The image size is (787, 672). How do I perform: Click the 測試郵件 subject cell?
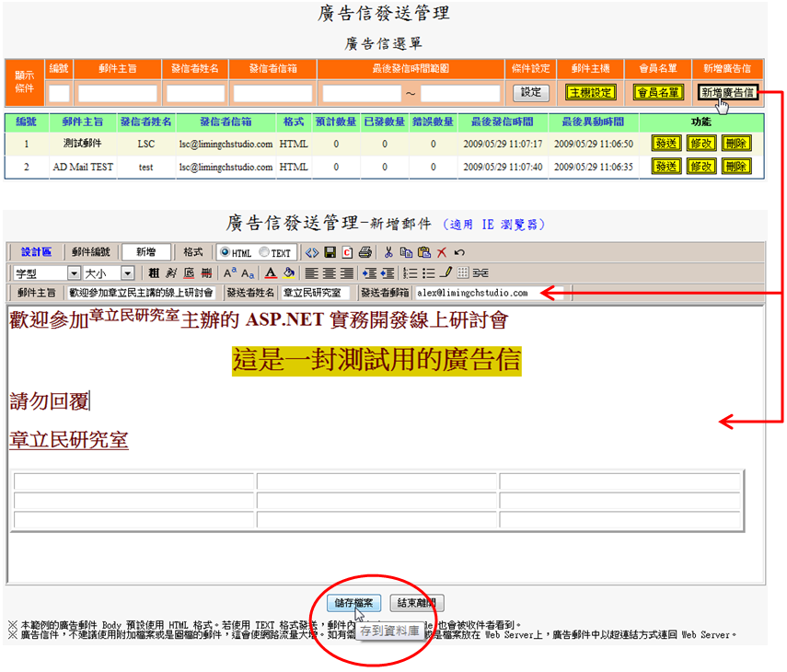tap(82, 144)
